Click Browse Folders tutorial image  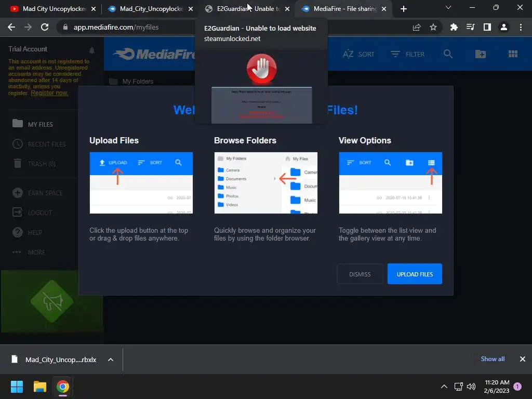[x=265, y=183]
